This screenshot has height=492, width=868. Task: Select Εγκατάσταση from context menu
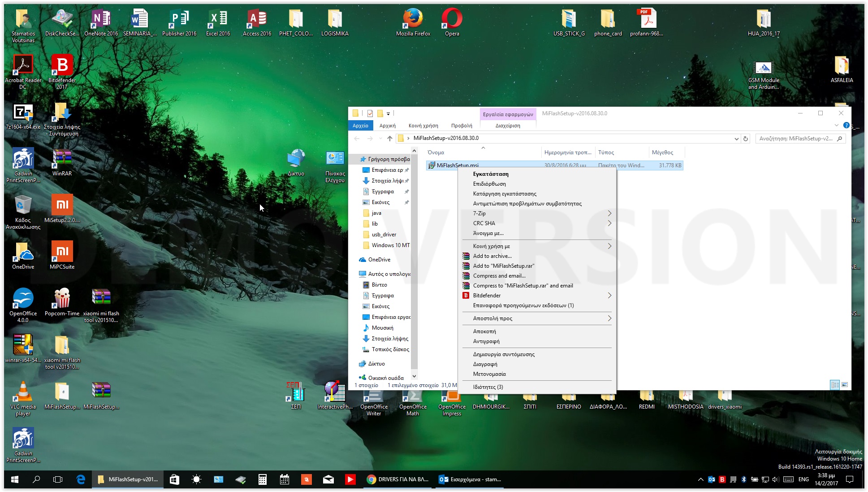[x=491, y=174]
